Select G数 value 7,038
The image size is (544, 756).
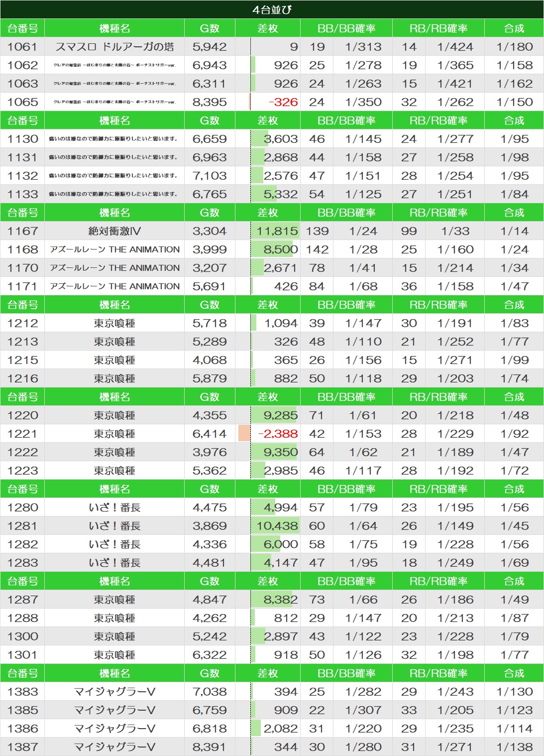click(210, 692)
